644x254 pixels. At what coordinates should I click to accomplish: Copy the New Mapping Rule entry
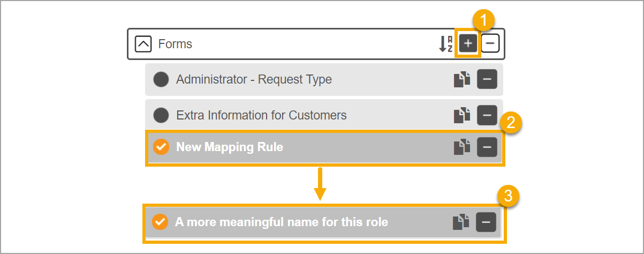point(463,147)
